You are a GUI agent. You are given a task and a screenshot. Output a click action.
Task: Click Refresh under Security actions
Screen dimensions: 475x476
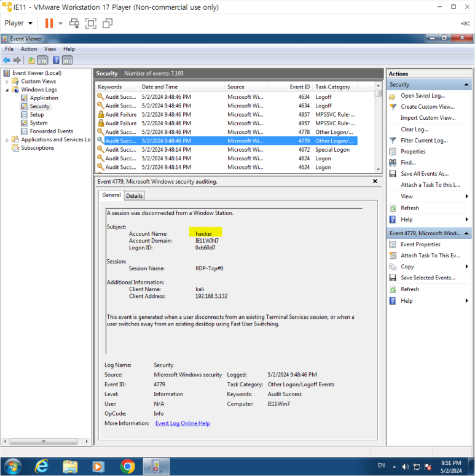410,208
